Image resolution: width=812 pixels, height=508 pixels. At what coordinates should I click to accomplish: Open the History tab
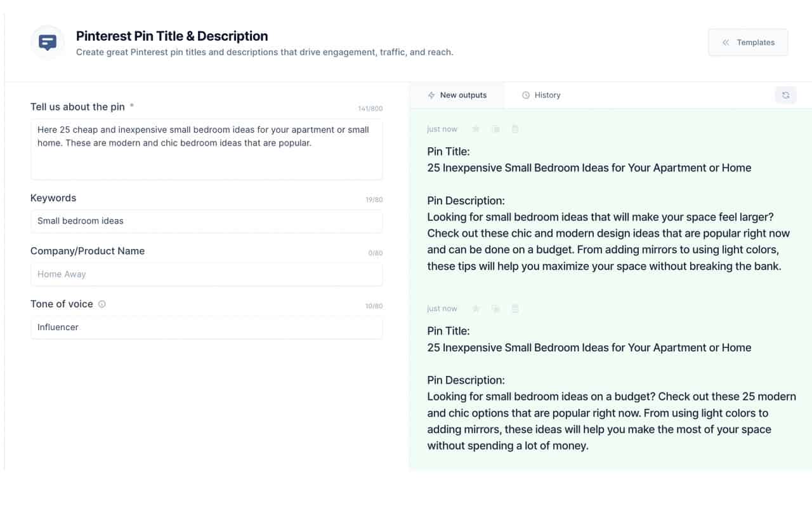541,95
